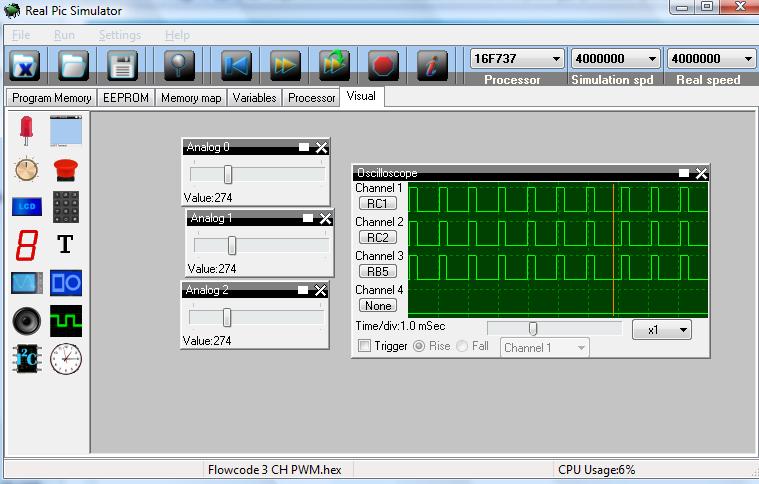Select the blue display panel component
This screenshot has height=484, width=759.
[x=66, y=131]
